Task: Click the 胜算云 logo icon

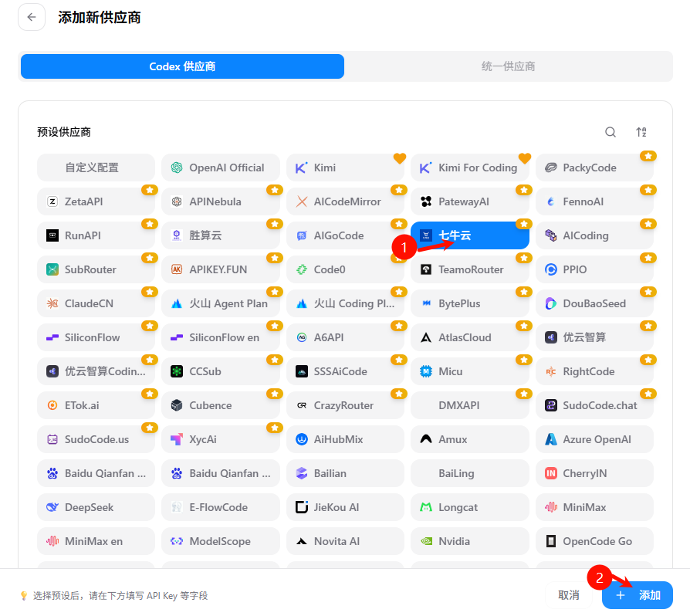Action: (177, 235)
